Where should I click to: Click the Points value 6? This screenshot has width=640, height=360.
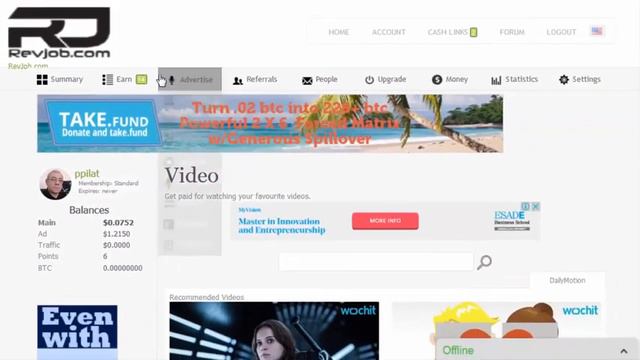tap(105, 256)
